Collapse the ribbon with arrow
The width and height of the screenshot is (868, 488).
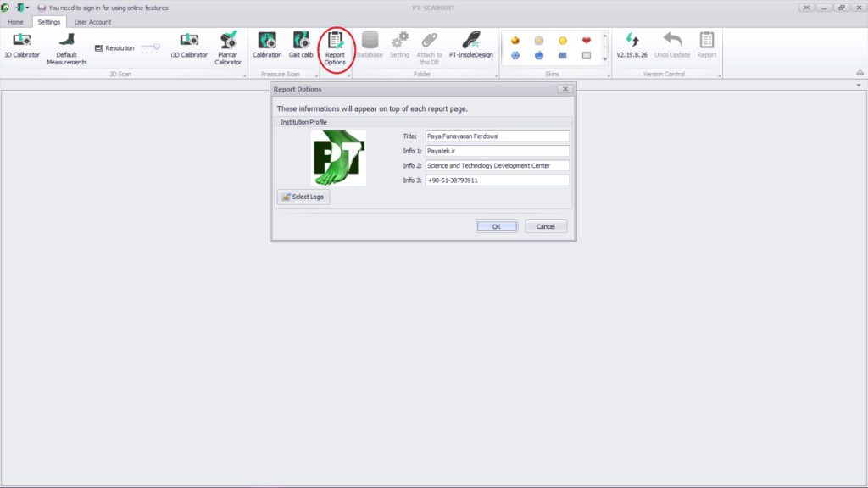tap(860, 73)
